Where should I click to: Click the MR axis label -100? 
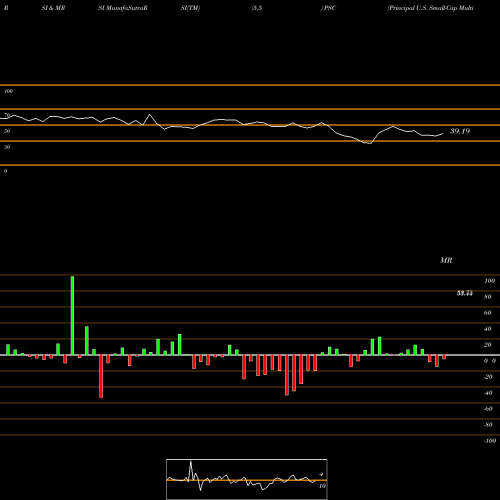pos(490,441)
